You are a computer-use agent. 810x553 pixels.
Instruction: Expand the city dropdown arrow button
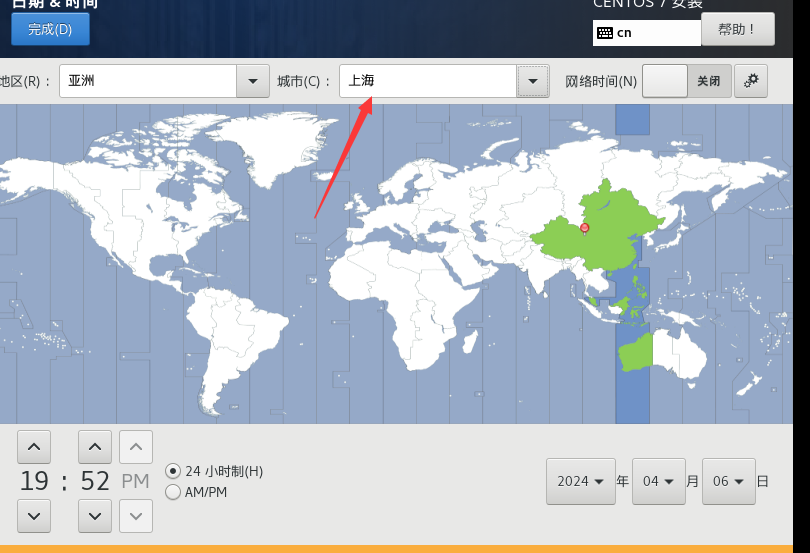tap(533, 81)
